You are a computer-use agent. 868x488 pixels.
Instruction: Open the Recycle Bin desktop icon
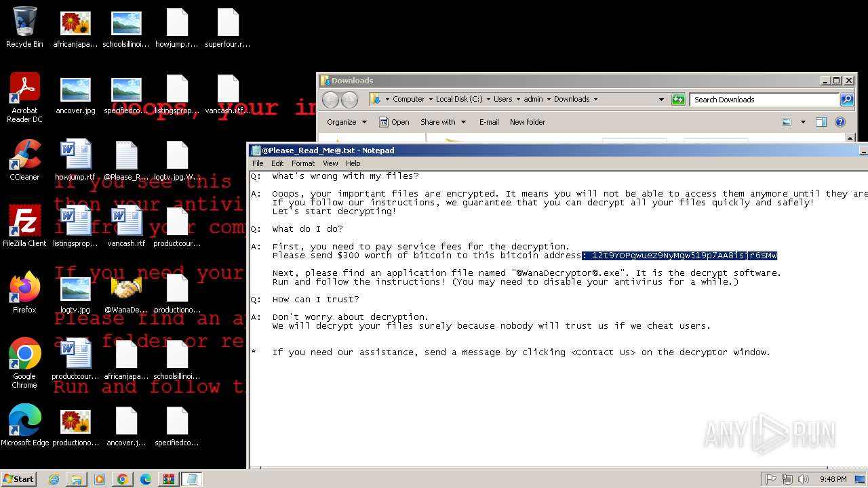tap(24, 27)
